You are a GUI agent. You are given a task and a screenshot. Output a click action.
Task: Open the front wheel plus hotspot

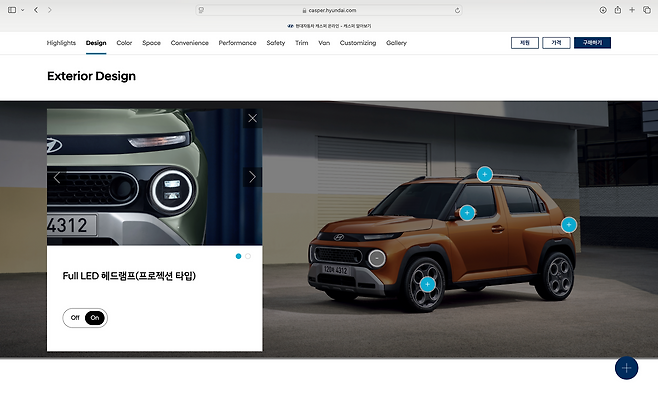coord(428,284)
